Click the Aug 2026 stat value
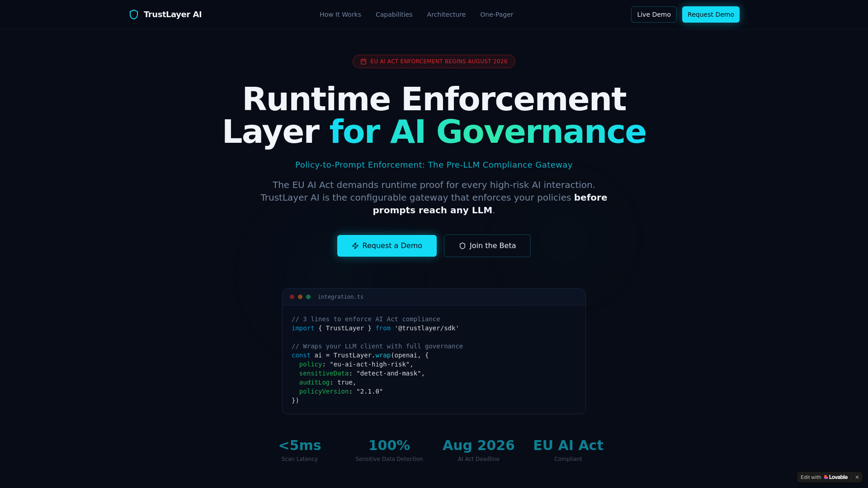The height and width of the screenshot is (488, 868). pyautogui.click(x=479, y=446)
